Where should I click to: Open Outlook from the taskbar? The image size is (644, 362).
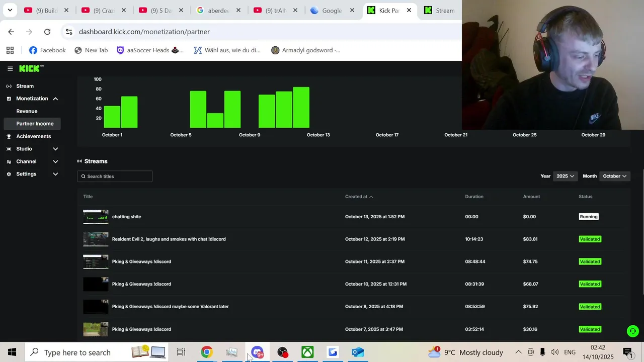coord(358,352)
